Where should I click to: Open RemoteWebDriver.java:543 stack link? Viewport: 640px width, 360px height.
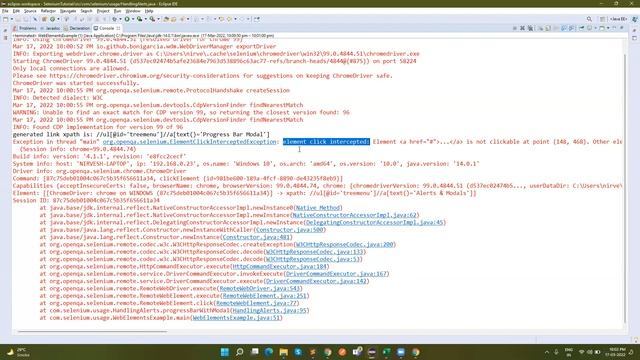coord(259,289)
